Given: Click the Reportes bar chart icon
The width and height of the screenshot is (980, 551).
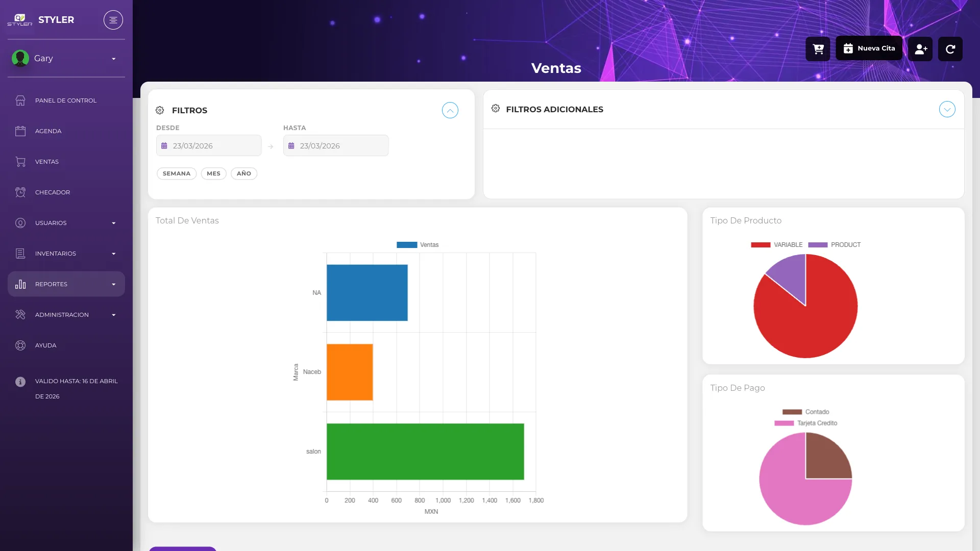Looking at the screenshot, I should (20, 284).
